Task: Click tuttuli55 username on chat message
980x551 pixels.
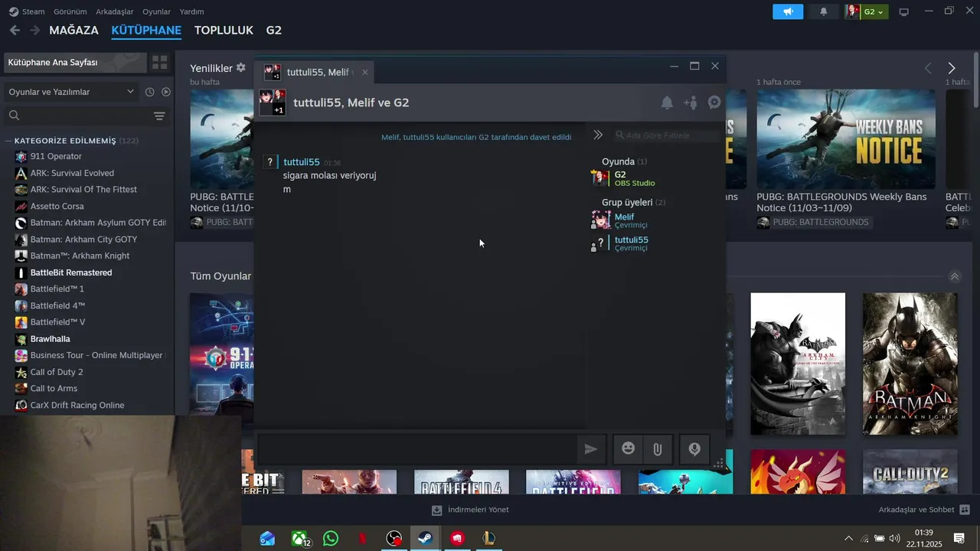Action: 302,162
